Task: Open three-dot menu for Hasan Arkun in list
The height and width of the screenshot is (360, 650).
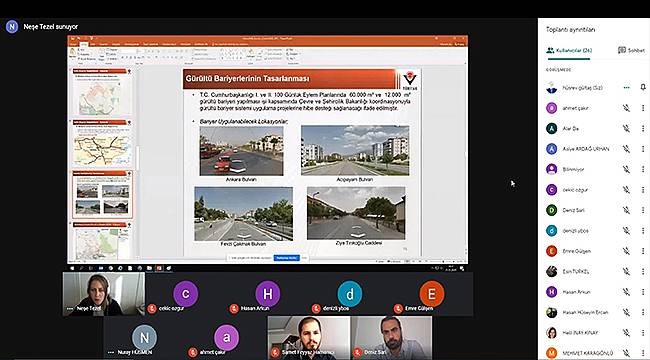Action: coord(643,292)
